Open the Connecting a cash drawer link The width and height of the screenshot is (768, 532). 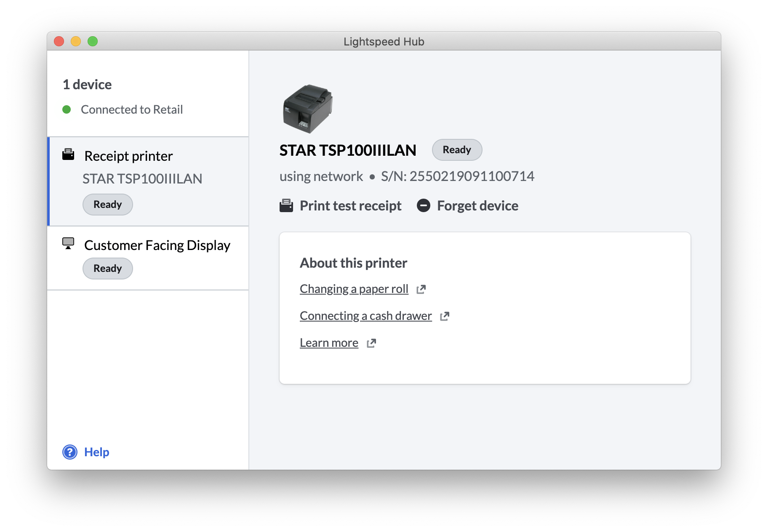tap(366, 316)
